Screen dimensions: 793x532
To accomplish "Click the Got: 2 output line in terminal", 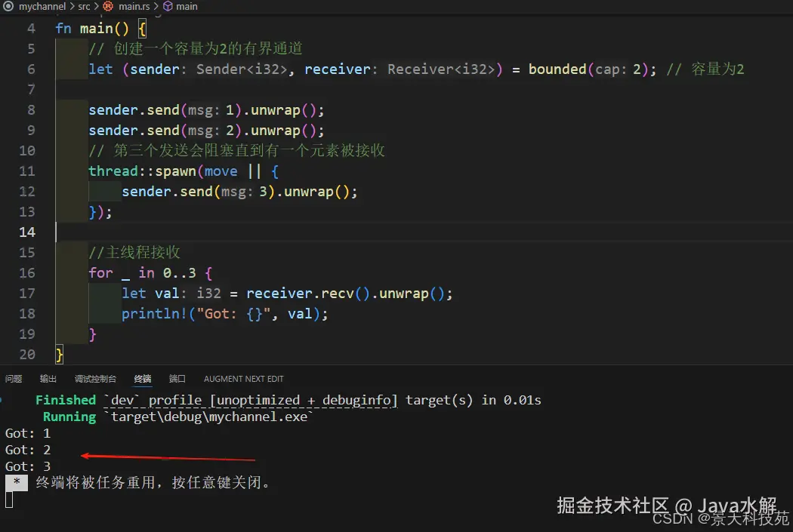I will pyautogui.click(x=28, y=450).
